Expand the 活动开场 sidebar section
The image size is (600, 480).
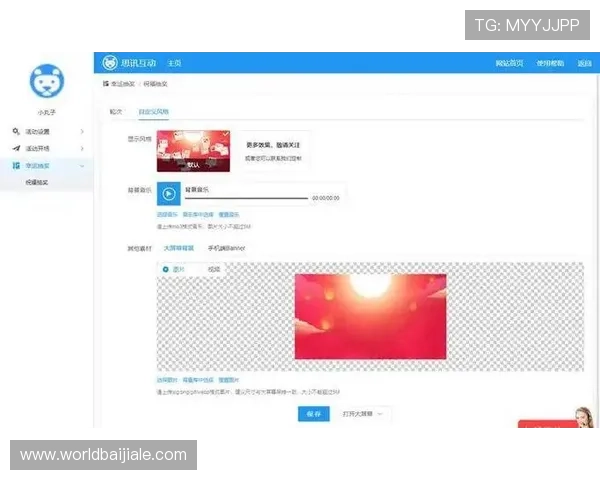(82, 148)
